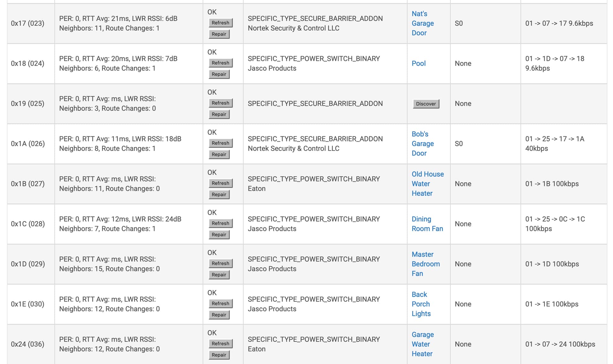This screenshot has height=364, width=613.
Task: Click Refresh for node 0x24 (036)
Action: point(220,344)
